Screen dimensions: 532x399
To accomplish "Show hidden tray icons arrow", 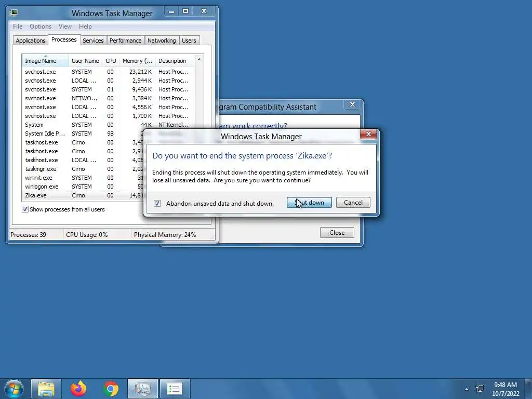I will (x=467, y=389).
